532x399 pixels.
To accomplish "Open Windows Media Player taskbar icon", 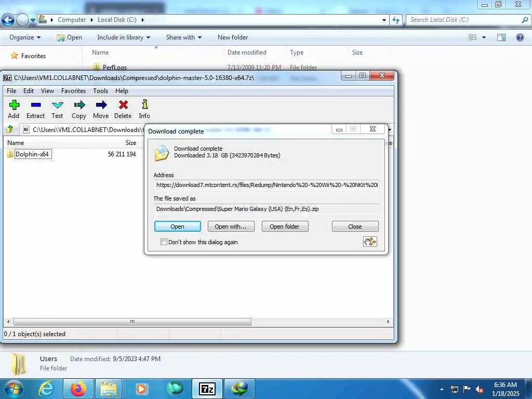I will coord(141,389).
